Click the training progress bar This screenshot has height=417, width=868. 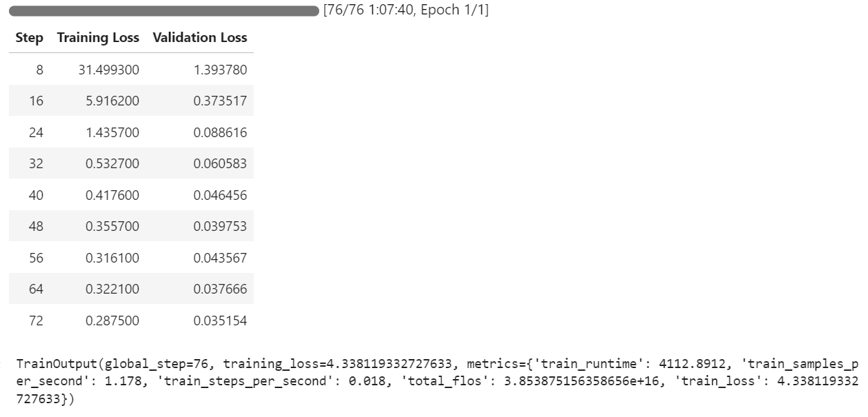pos(164,11)
